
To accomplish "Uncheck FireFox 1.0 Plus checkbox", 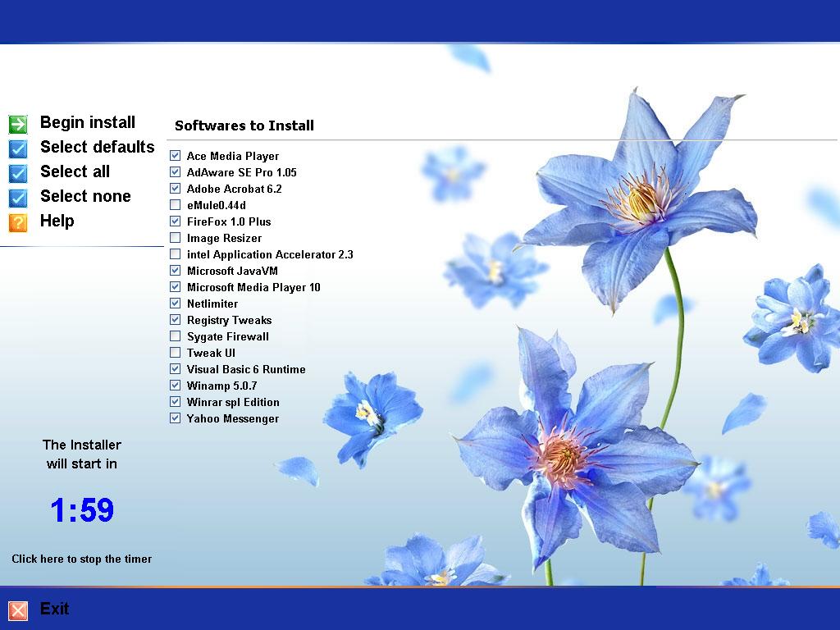I will [176, 221].
